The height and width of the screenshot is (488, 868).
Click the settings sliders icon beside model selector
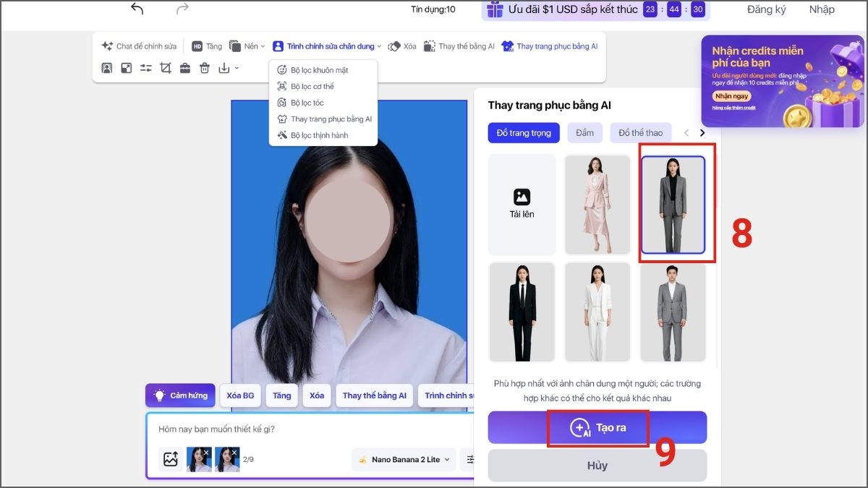click(469, 459)
